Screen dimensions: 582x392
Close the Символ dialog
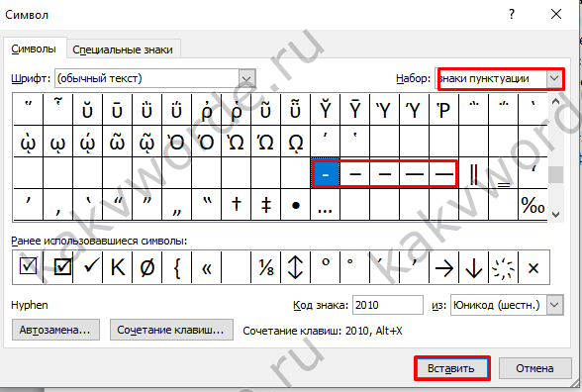click(556, 14)
